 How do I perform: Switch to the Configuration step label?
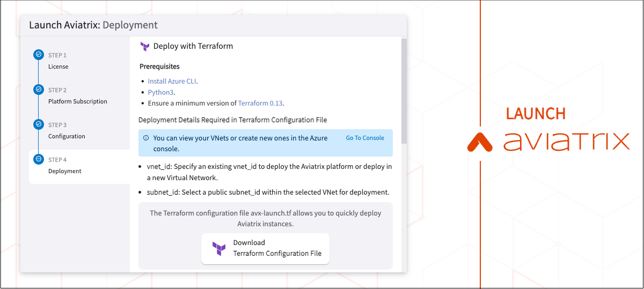(67, 136)
